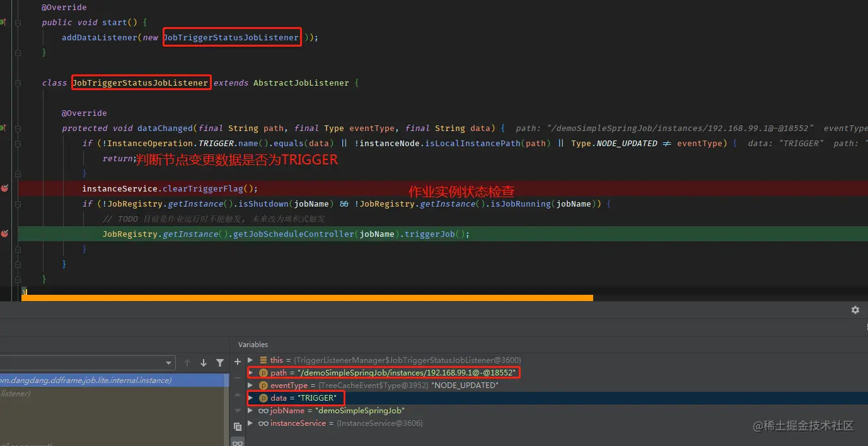Add a new watch with plus icon
868x446 pixels.
click(238, 362)
